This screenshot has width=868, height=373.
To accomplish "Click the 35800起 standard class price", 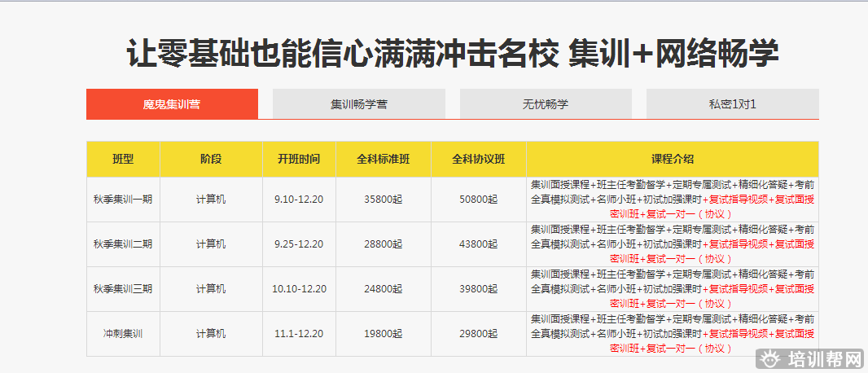I will coord(383,200).
